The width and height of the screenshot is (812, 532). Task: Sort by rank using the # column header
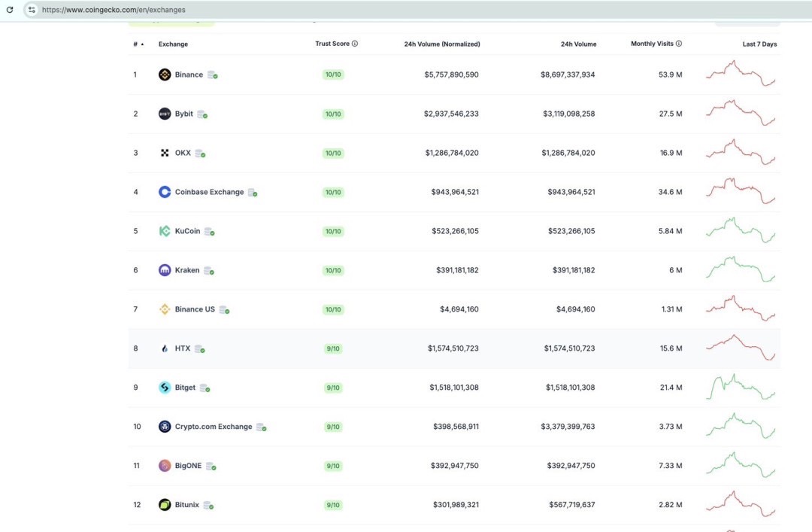point(138,44)
